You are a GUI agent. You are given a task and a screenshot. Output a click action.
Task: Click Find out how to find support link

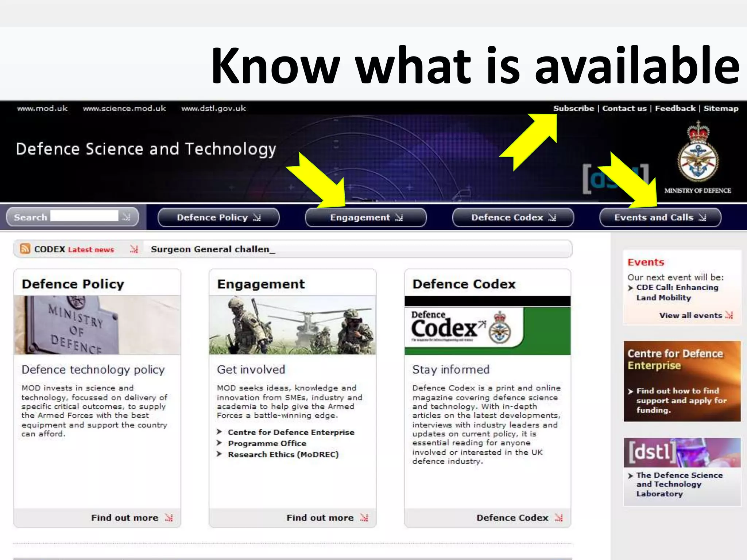pos(681,400)
